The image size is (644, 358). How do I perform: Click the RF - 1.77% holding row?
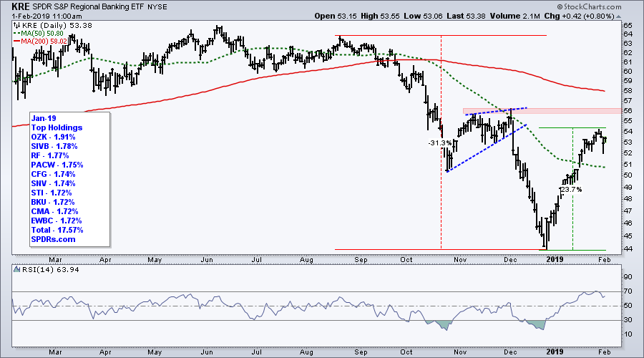point(49,155)
